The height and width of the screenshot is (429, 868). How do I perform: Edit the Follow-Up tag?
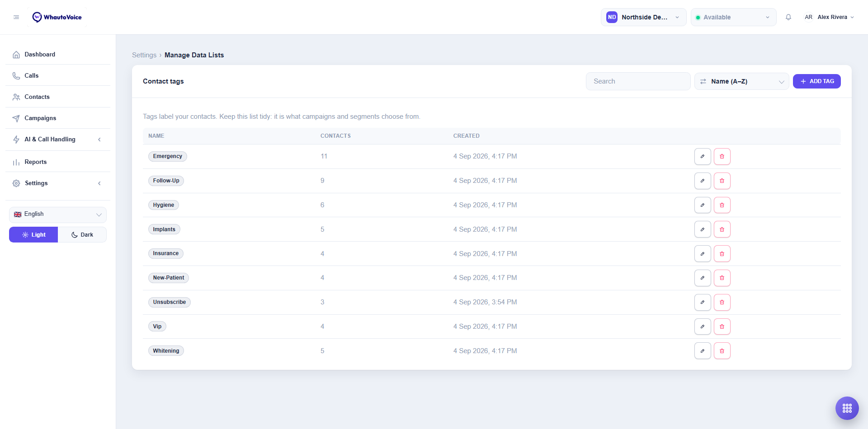703,181
